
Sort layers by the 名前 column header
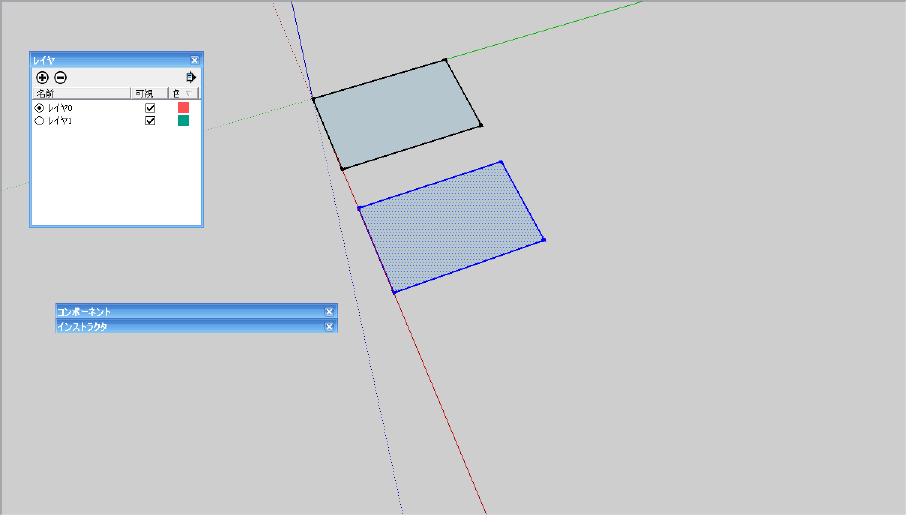[x=82, y=93]
